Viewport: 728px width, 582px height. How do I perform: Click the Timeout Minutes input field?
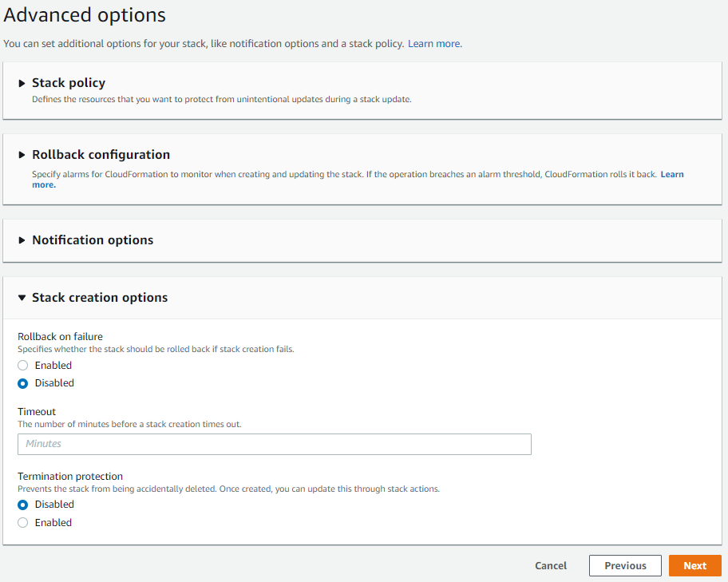274,444
